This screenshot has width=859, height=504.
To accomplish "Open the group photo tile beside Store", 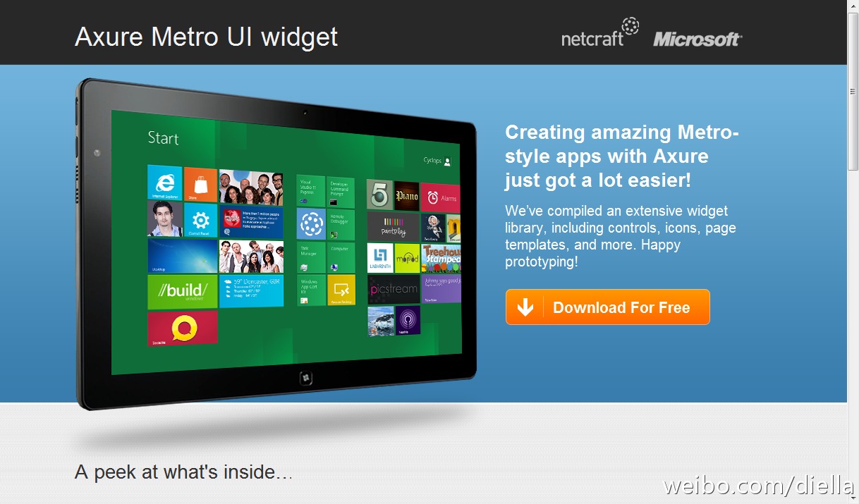I will [x=251, y=187].
